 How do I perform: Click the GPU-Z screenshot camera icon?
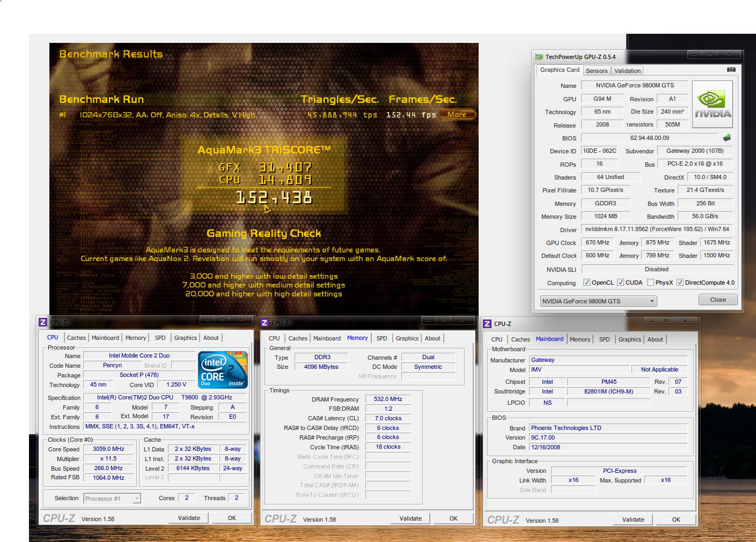click(731, 70)
